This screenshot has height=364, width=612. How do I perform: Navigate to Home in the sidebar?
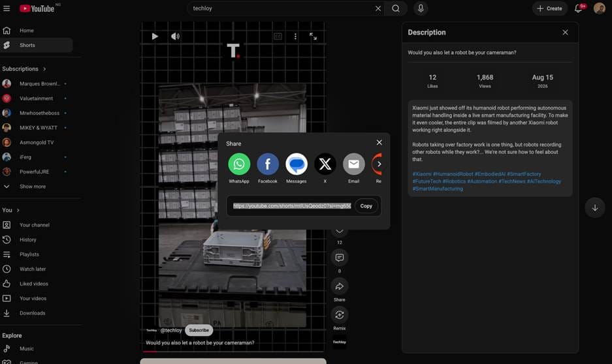pyautogui.click(x=37, y=31)
